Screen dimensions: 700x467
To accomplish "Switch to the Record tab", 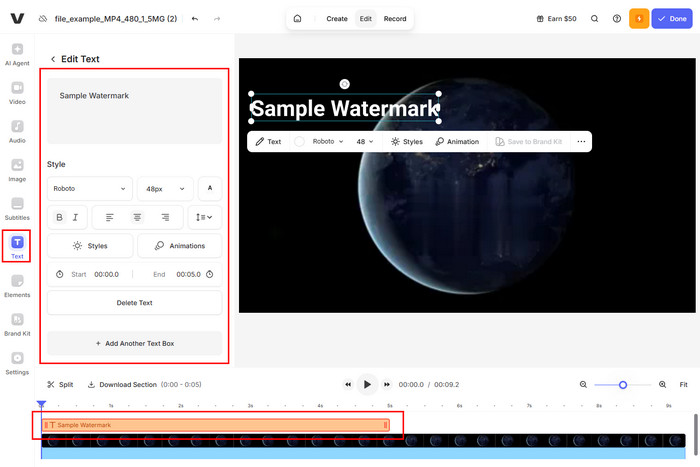I will point(395,19).
